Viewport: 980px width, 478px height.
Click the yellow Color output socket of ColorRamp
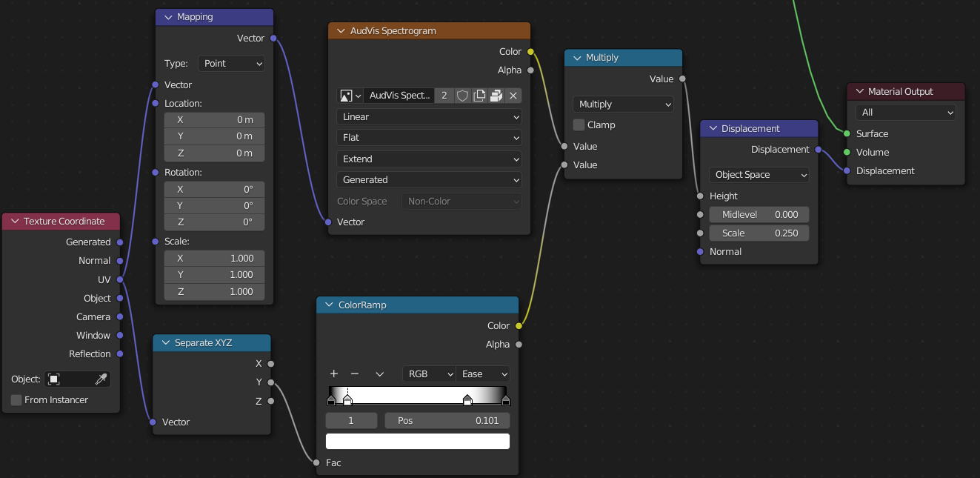coord(519,326)
